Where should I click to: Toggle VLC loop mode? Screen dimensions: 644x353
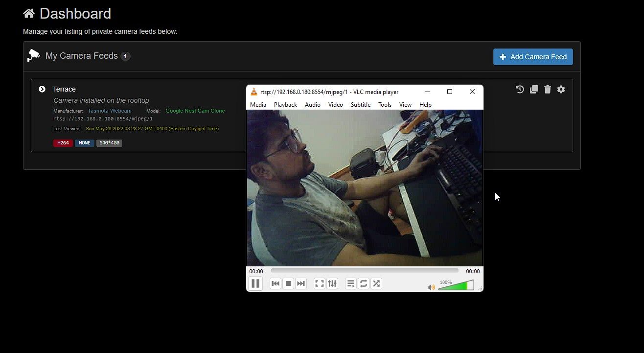click(363, 283)
